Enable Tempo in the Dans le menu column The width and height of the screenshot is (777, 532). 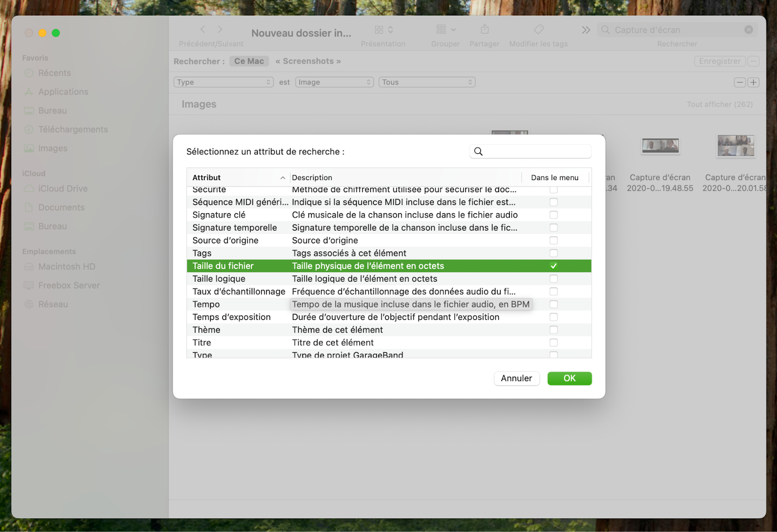(x=554, y=304)
